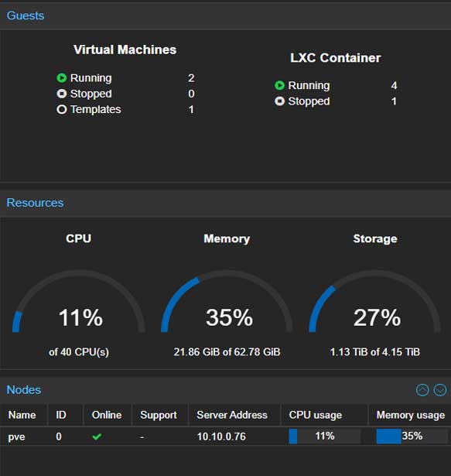Click the green Running icon under LXC Container
This screenshot has width=451, height=476.
(x=279, y=85)
